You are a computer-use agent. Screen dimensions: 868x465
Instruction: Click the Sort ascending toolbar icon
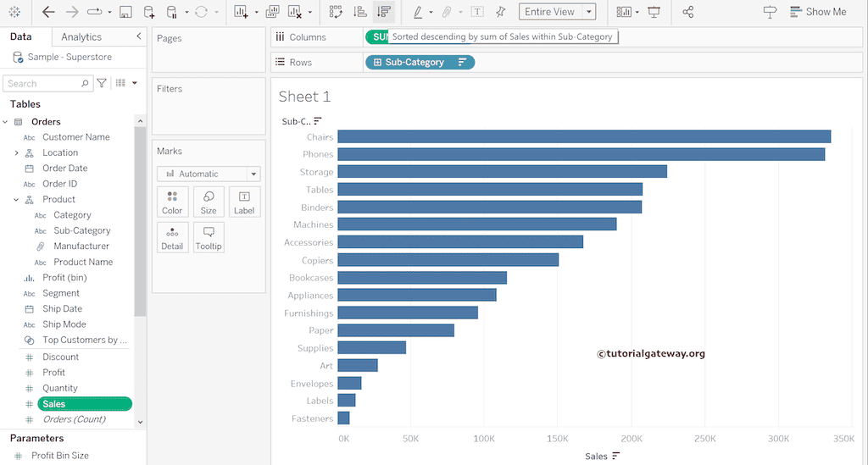click(x=360, y=12)
